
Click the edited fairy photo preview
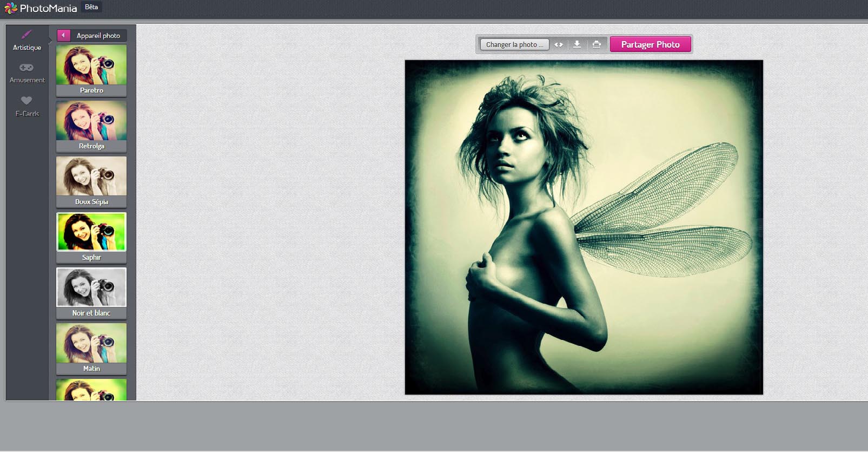(x=584, y=227)
